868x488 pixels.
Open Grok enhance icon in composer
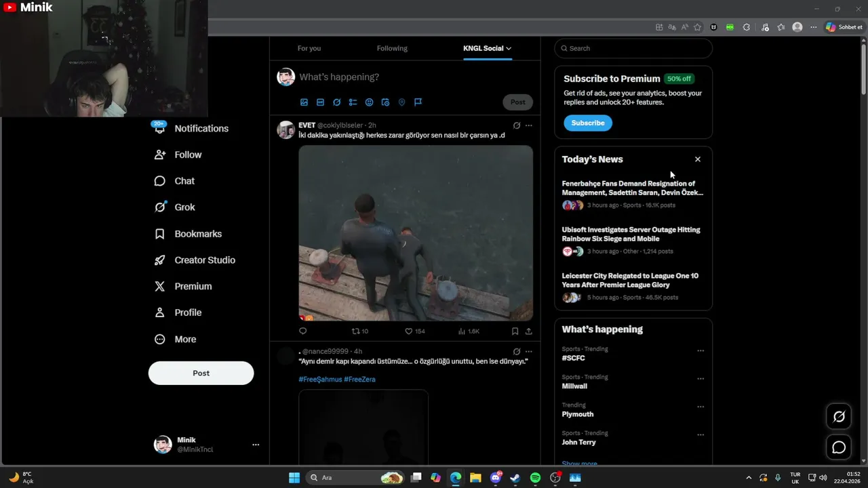[x=336, y=102]
